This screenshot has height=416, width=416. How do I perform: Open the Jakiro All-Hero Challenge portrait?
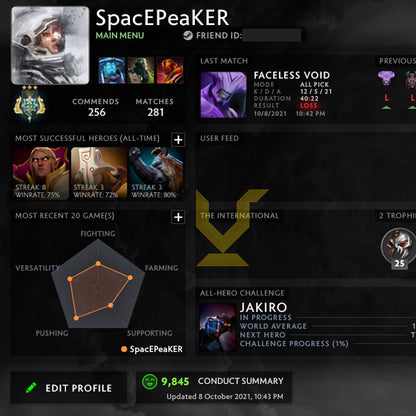[x=218, y=327]
